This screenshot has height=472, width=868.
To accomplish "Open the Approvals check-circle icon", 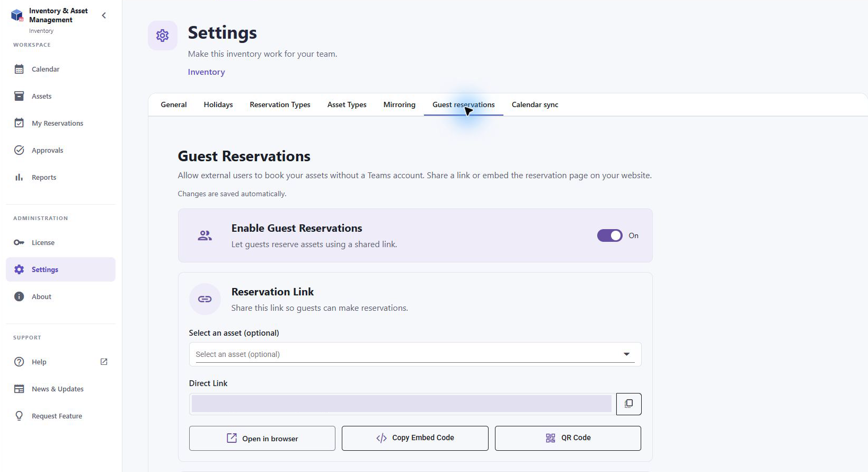I will pos(19,150).
